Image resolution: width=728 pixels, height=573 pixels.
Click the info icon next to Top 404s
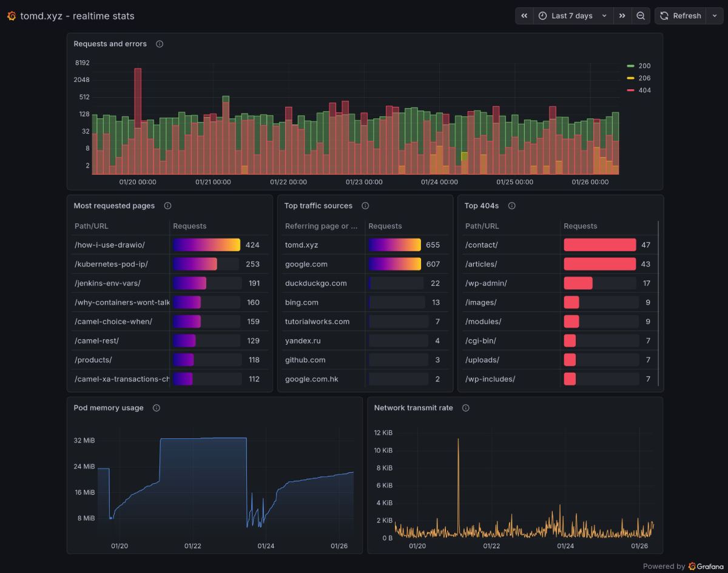click(x=511, y=206)
